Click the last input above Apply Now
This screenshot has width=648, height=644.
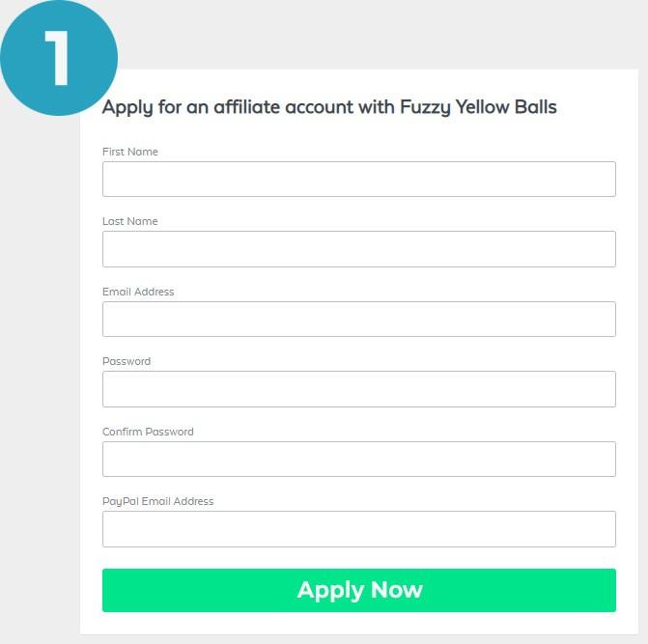pos(358,529)
